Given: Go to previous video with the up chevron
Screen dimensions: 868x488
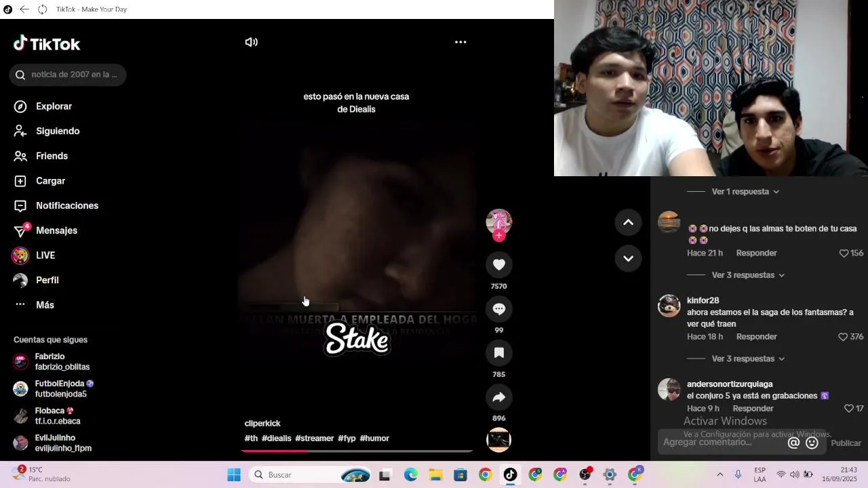Looking at the screenshot, I should [x=628, y=222].
